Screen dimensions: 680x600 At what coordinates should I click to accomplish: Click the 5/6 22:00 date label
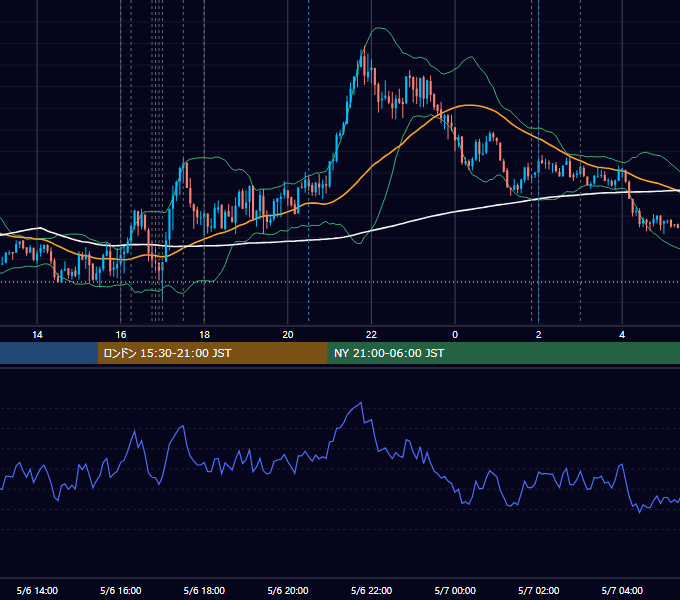pos(372,590)
